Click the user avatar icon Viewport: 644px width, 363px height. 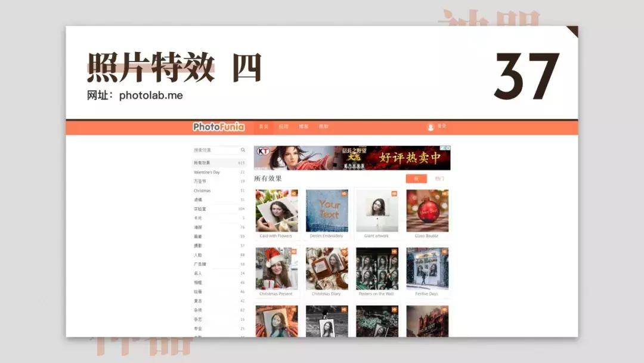pyautogui.click(x=431, y=127)
